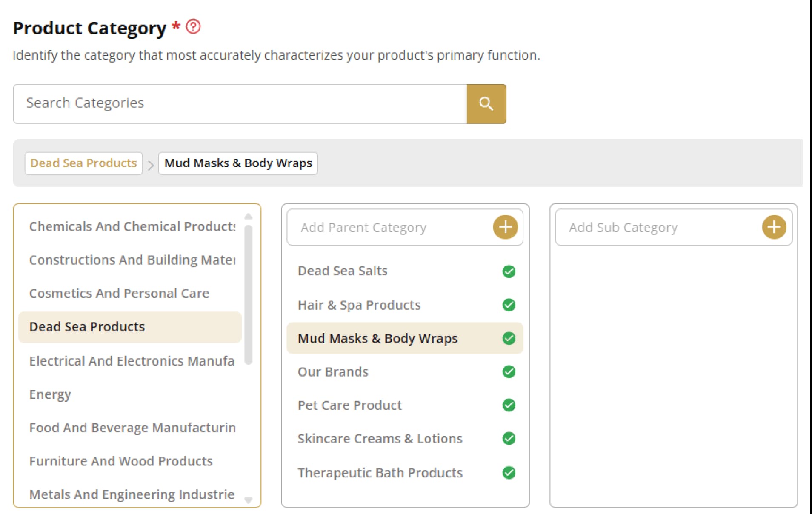This screenshot has height=514, width=812.
Task: Expand the Energy category
Action: (x=50, y=394)
